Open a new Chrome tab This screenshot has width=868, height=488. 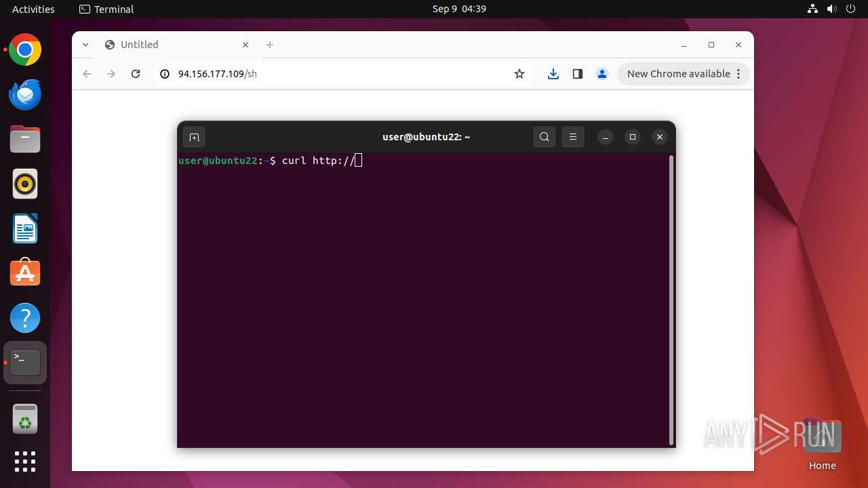(270, 45)
